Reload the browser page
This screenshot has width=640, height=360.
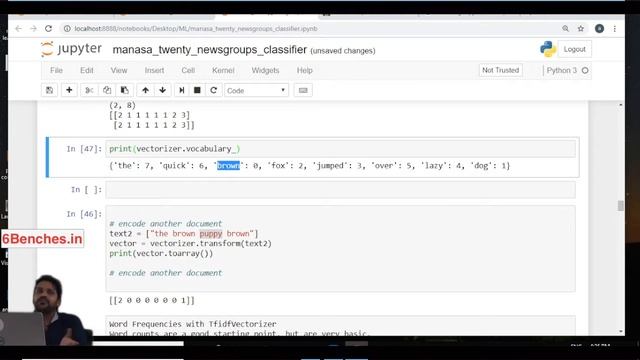pos(49,29)
